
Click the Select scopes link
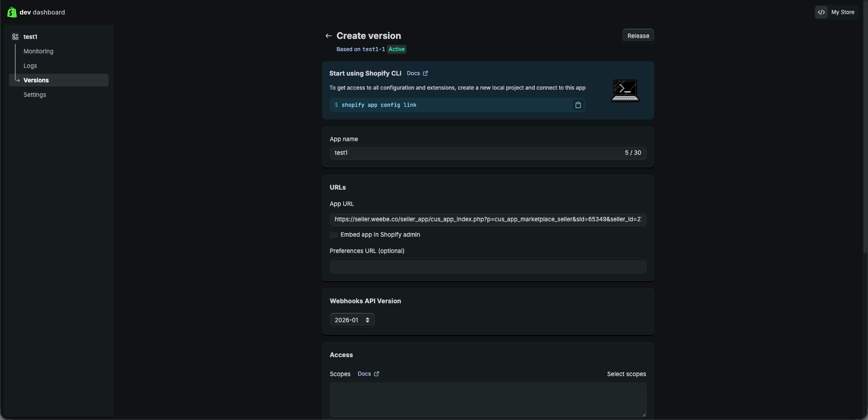point(626,374)
